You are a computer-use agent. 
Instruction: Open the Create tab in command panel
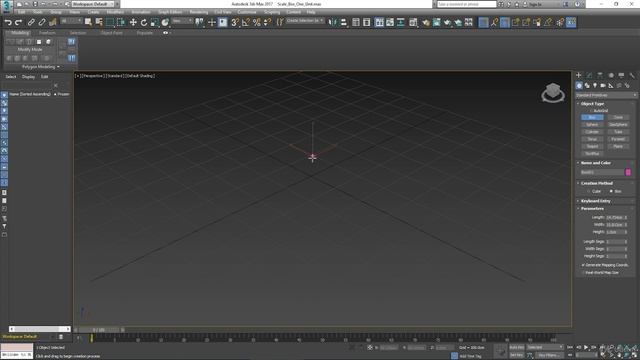tap(578, 75)
